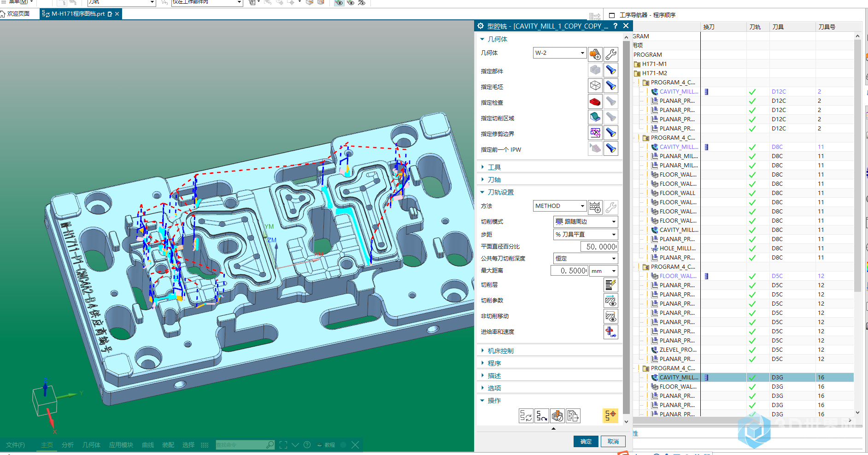Replay the tool path
Image resolution: width=868 pixels, height=455 pixels.
point(541,416)
